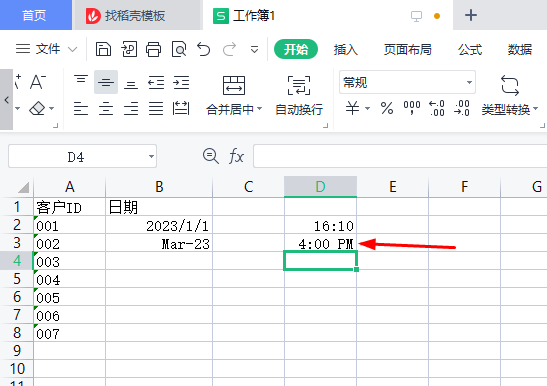
Task: Expand the currency format dropdown arrow
Action: (x=367, y=109)
